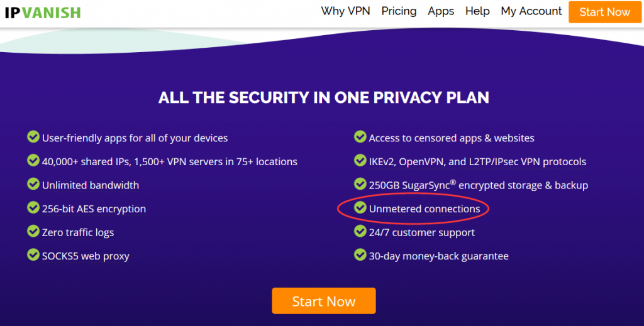Open the Why VPN menu item
644x326 pixels.
pyautogui.click(x=345, y=11)
